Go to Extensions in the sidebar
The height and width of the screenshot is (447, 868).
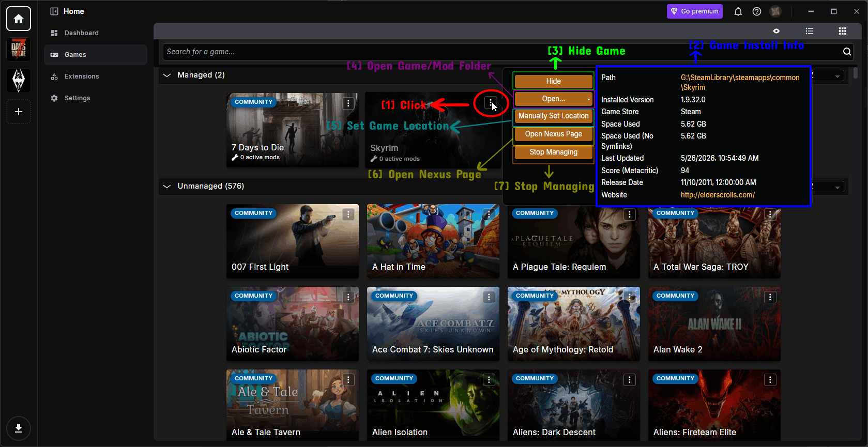[x=96, y=76]
